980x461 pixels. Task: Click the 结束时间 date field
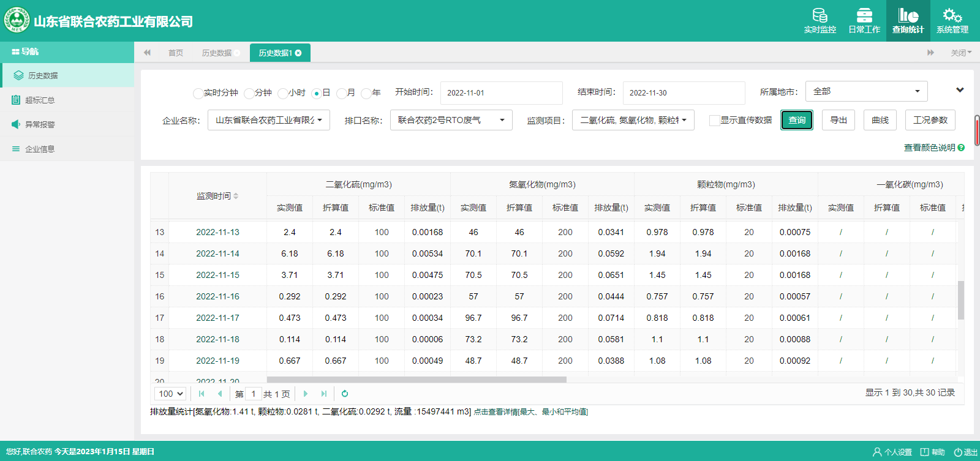pos(684,93)
